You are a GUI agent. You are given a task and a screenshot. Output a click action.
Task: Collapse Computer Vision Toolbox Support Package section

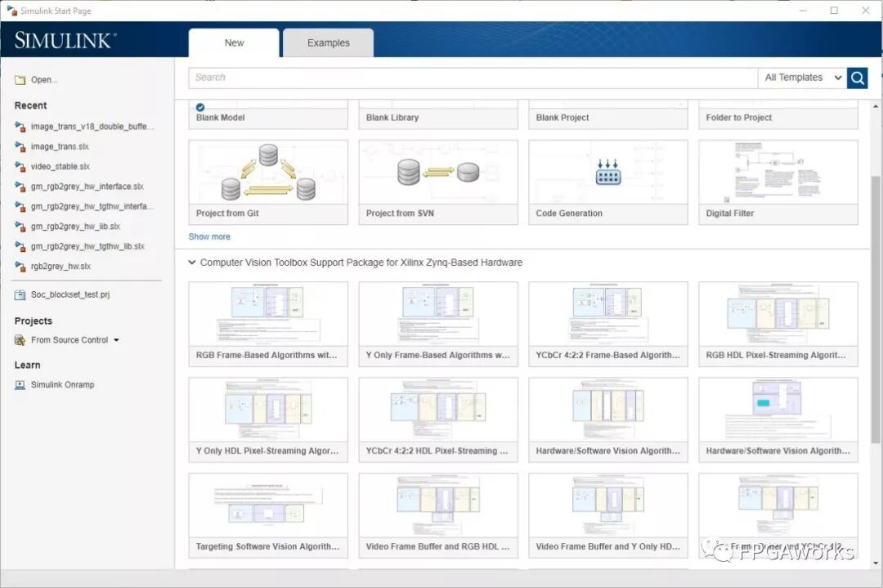tap(192, 263)
